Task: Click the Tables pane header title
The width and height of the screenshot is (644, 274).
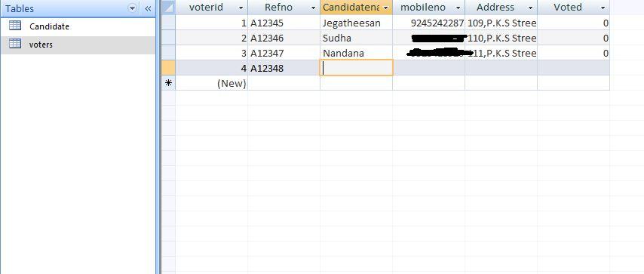Action: tap(20, 8)
